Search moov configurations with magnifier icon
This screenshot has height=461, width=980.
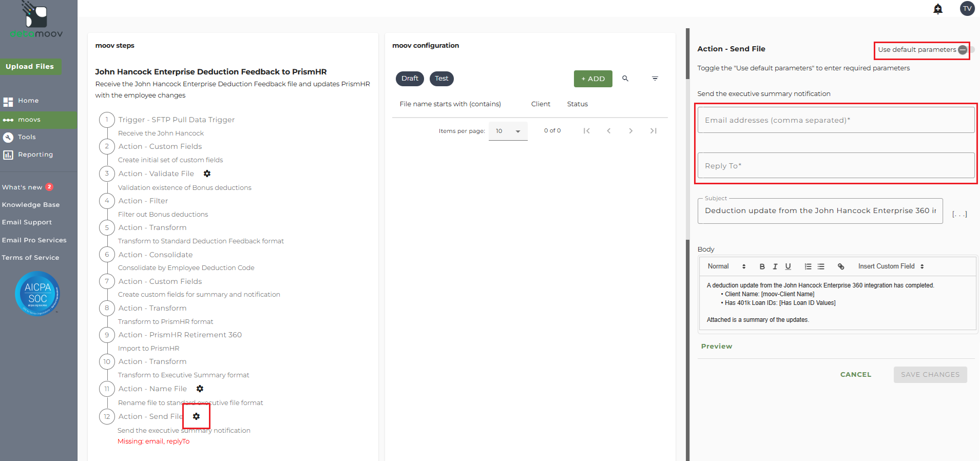(x=625, y=79)
